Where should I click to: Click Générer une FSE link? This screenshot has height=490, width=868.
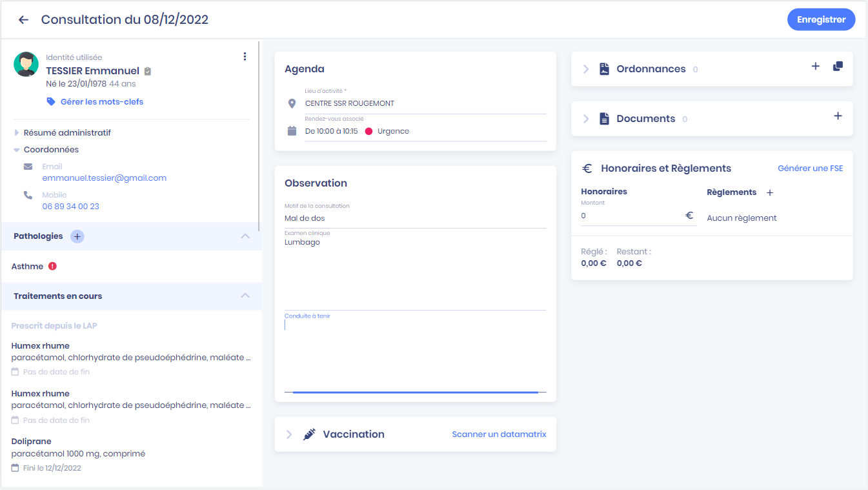click(810, 168)
